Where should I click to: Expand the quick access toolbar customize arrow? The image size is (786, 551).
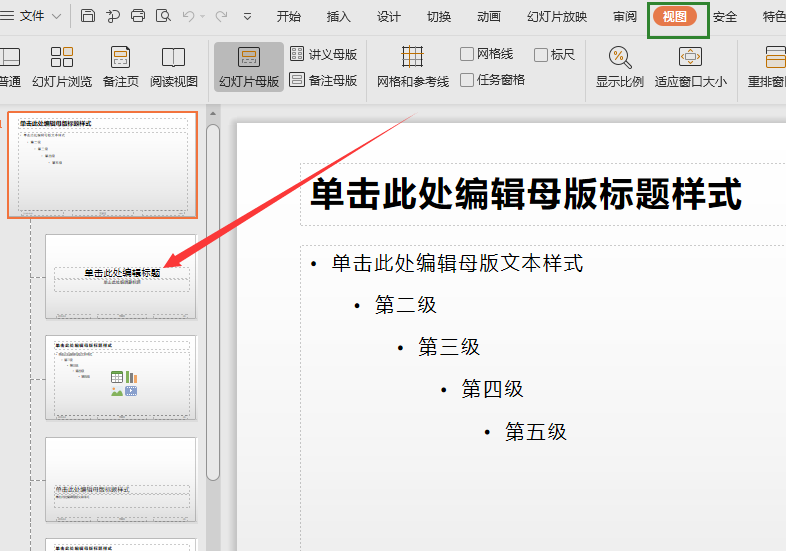tap(247, 16)
